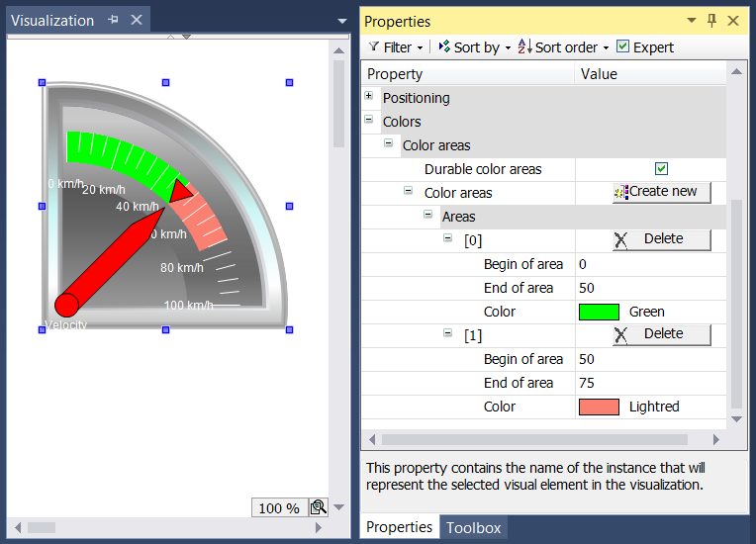Collapse the Color areas row with Create new

pyautogui.click(x=408, y=190)
